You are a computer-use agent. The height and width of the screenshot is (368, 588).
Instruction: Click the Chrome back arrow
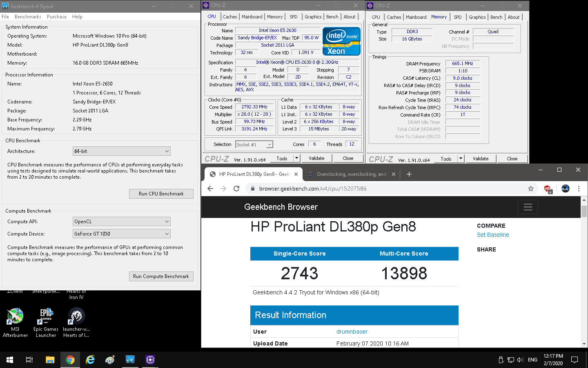210,188
